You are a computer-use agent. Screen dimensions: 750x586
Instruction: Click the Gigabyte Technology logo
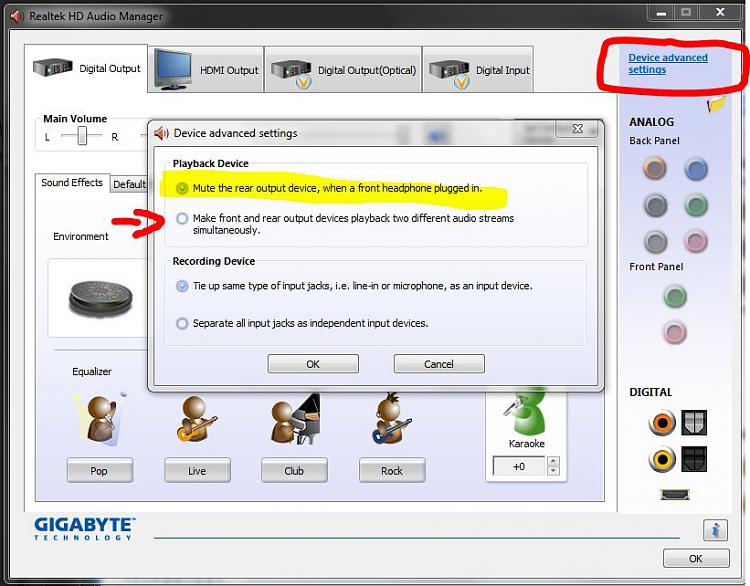tap(84, 529)
